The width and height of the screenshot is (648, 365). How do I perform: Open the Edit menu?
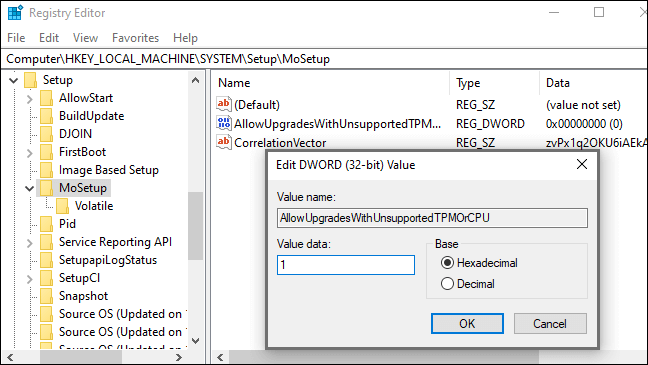[x=49, y=38]
